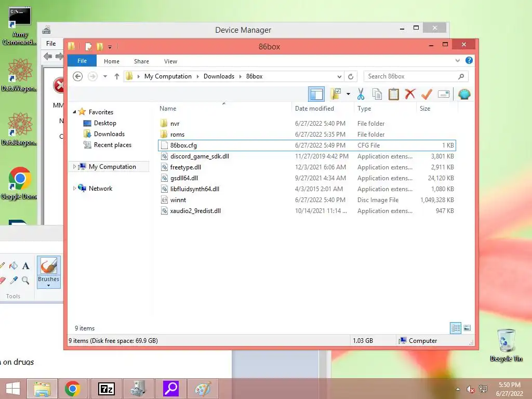Screen dimensions: 532x399
Task: Open Quick Access Toolbar customize dropdown
Action: [x=110, y=47]
